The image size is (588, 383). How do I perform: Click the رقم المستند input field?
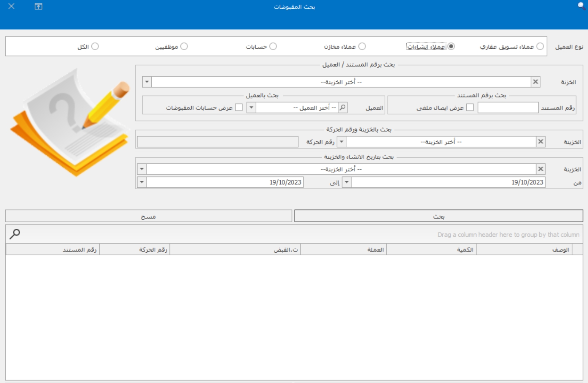point(508,108)
